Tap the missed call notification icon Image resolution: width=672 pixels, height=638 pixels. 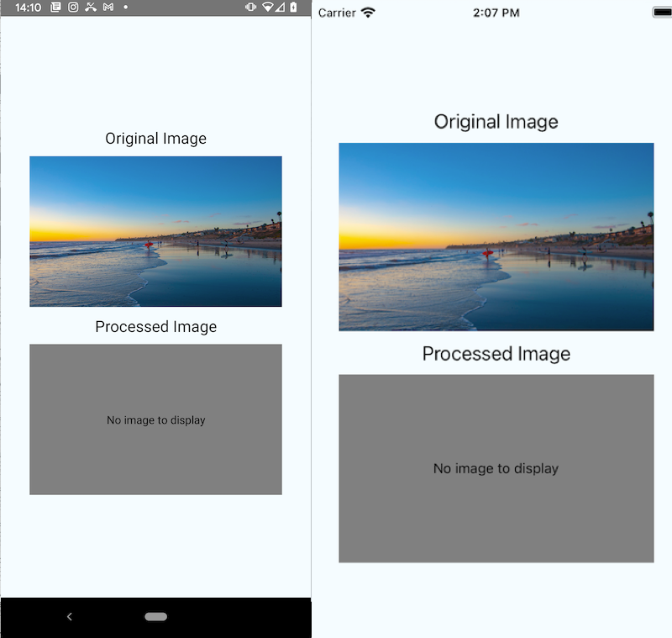coord(91,8)
